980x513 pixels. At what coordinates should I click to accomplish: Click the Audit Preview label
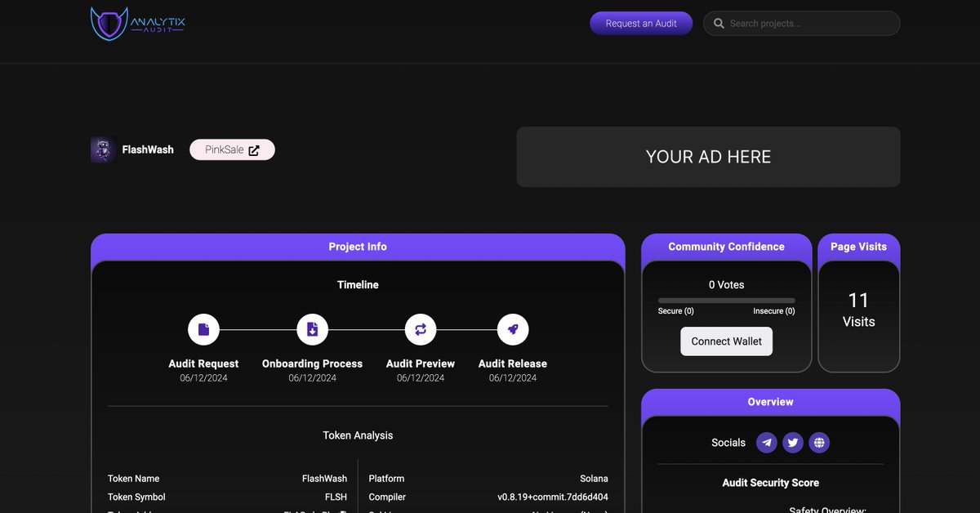tap(421, 364)
